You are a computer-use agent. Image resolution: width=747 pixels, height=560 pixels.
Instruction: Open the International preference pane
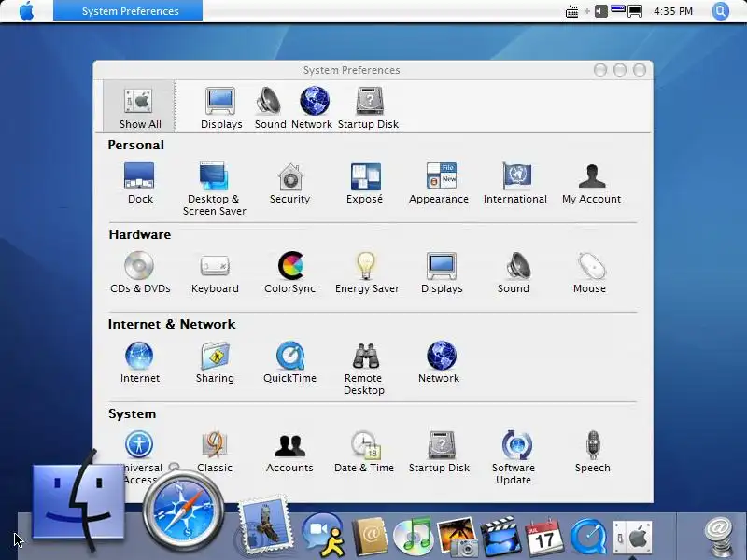(515, 183)
